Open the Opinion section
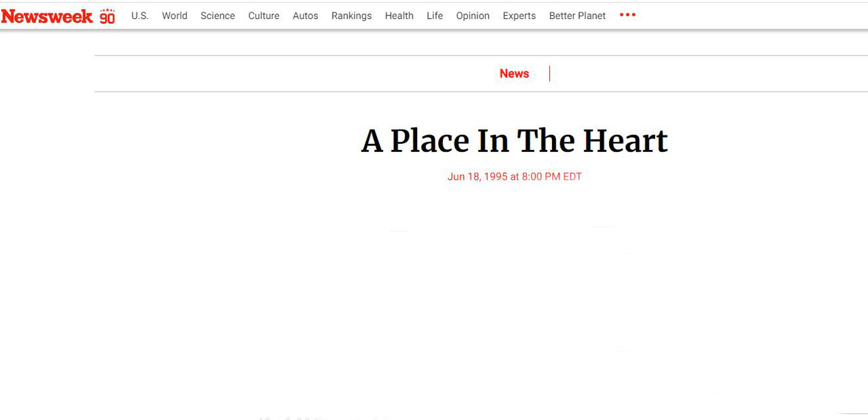 473,16
